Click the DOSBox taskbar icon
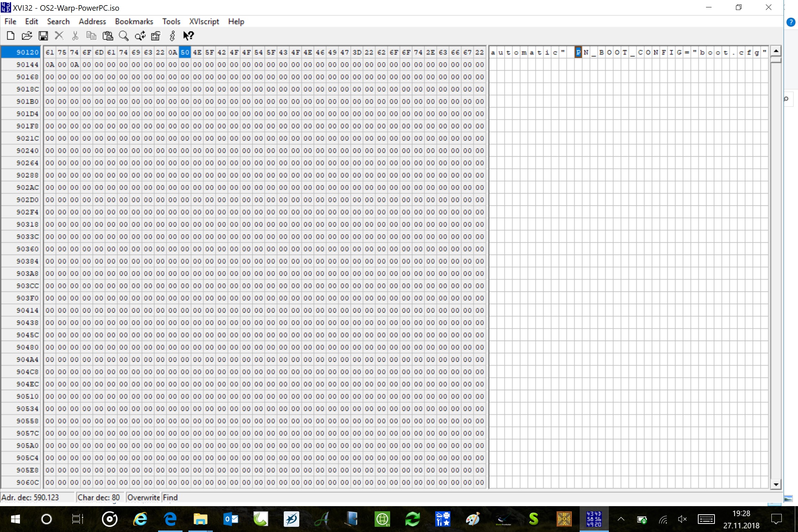The image size is (798, 532). point(564,519)
